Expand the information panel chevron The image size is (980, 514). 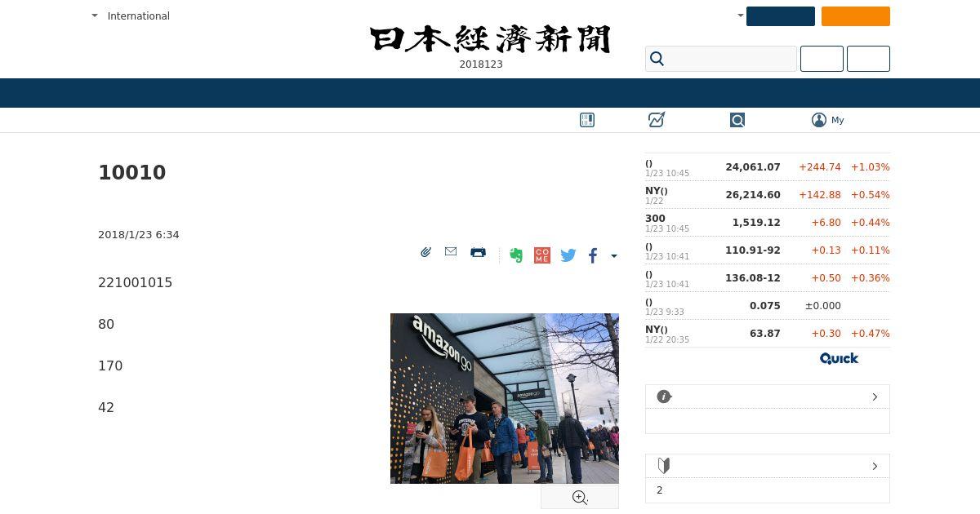coord(875,397)
